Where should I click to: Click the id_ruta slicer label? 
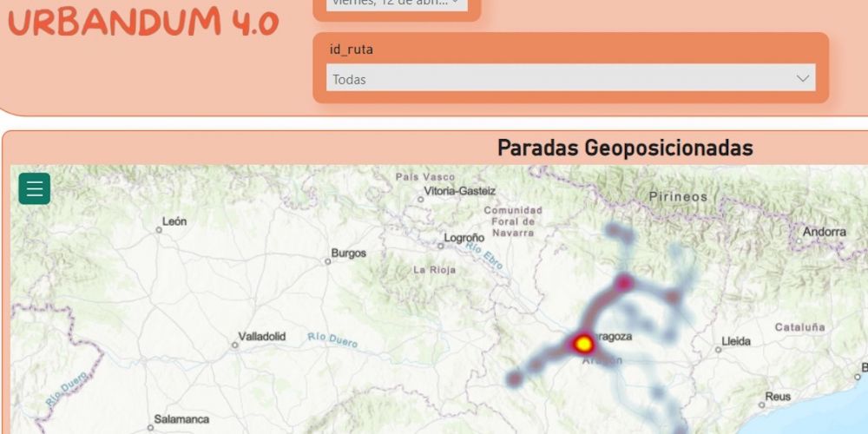[x=351, y=49]
